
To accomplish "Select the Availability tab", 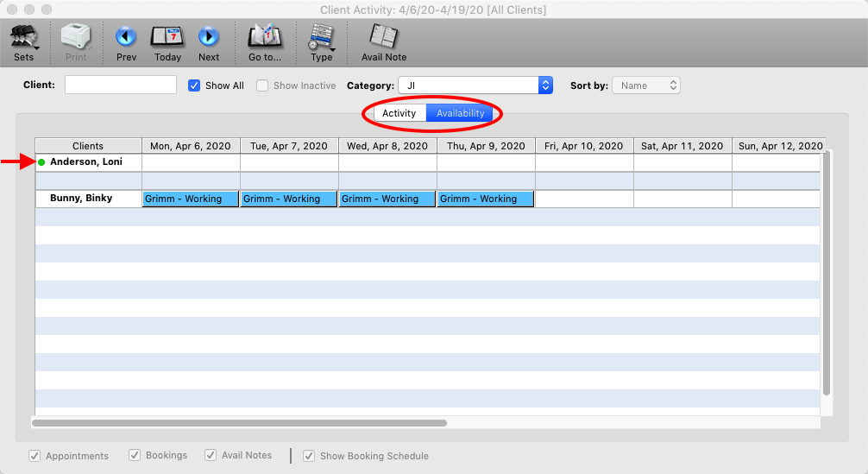I will (460, 113).
